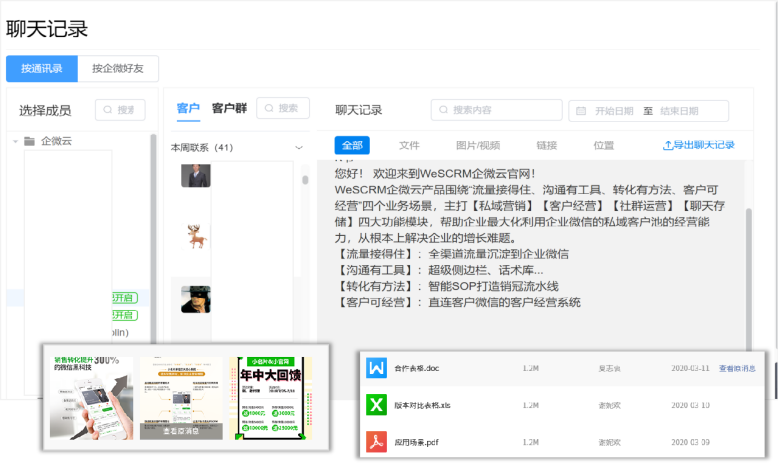The height and width of the screenshot is (464, 778).
Task: Select the man in suit avatar contact
Action: coord(195,176)
